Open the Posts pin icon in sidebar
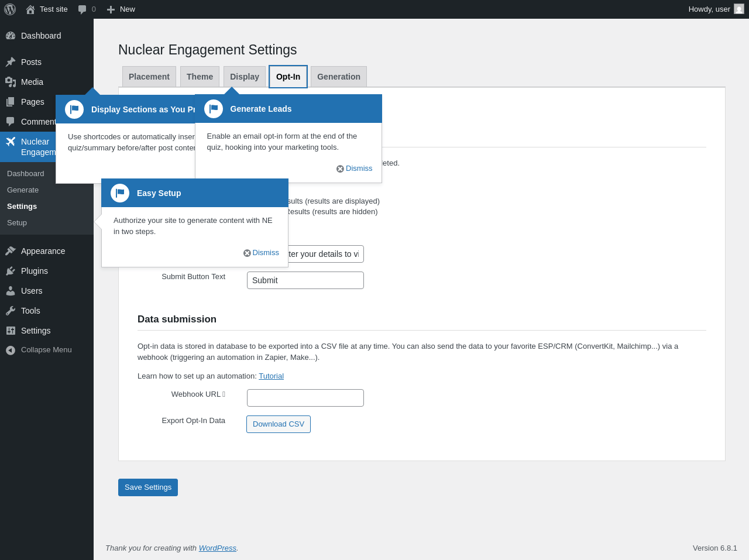Image resolution: width=749 pixels, height=560 pixels. [x=11, y=62]
